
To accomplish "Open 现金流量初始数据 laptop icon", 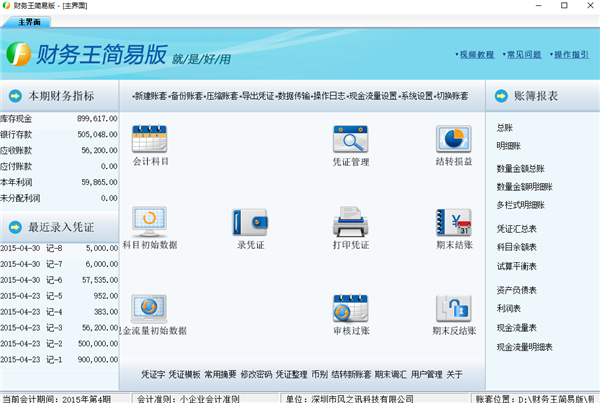I will coord(149,308).
